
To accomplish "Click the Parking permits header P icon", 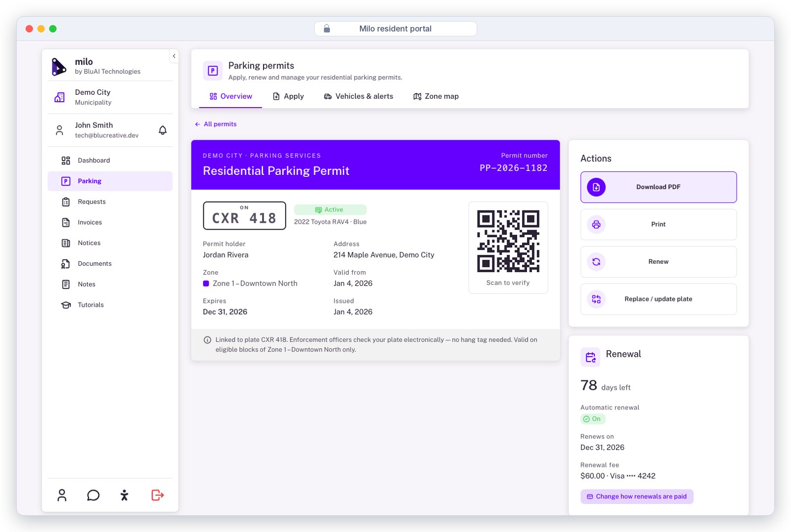I will (x=213, y=71).
